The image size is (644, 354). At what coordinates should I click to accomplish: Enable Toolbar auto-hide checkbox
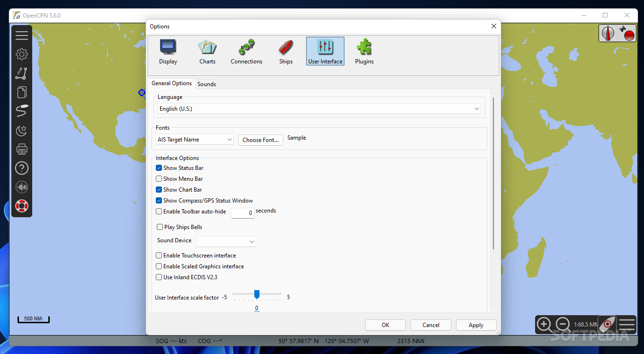coord(159,212)
